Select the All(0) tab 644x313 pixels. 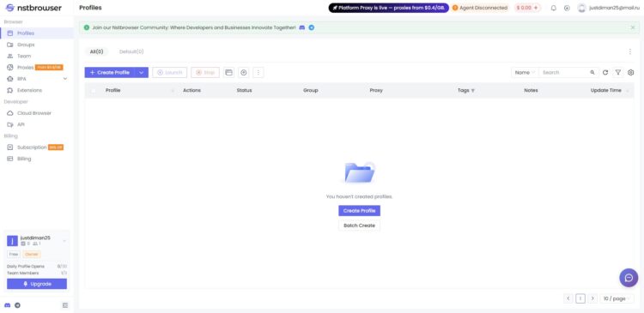96,51
